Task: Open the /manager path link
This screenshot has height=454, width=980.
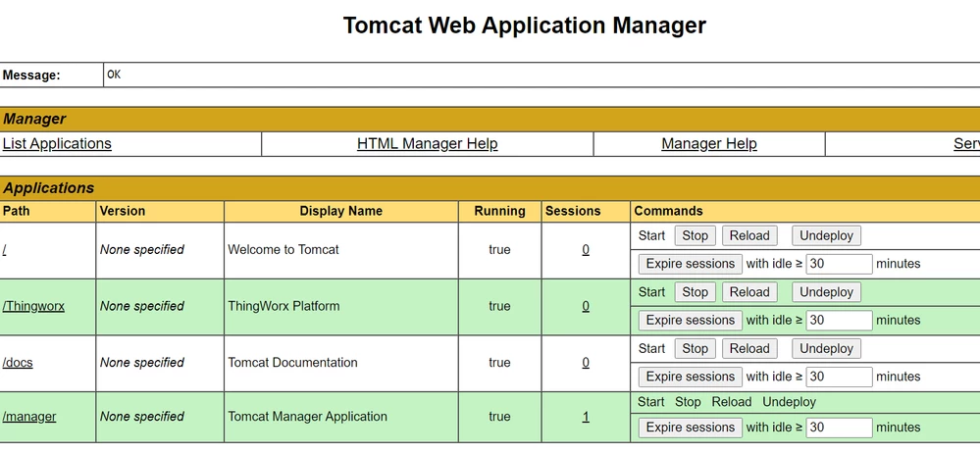Action: (x=28, y=417)
